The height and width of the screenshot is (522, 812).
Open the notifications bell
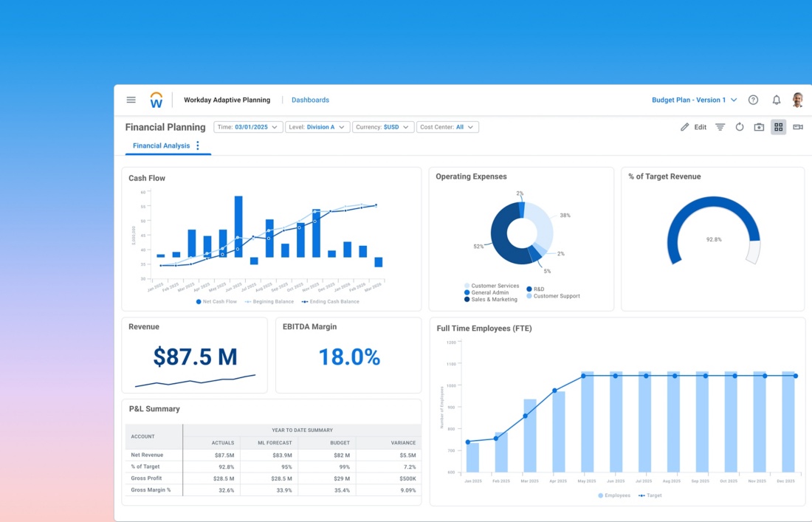point(777,100)
